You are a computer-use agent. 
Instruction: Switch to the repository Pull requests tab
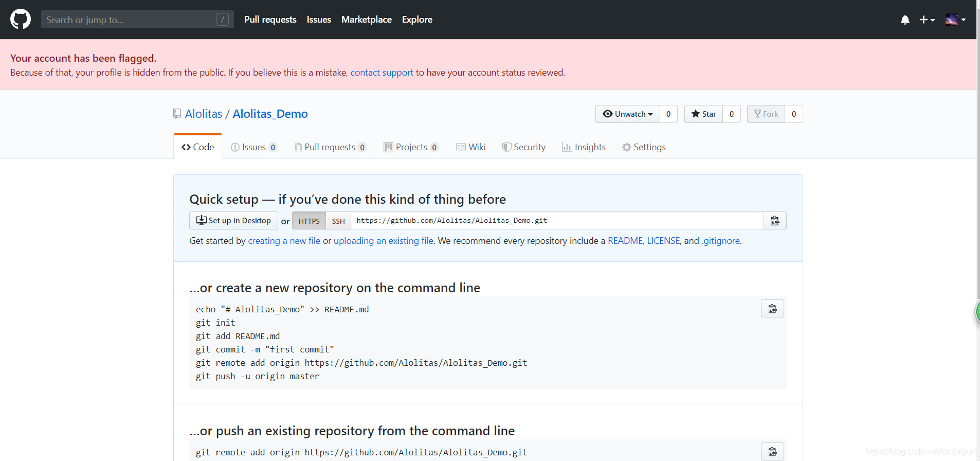330,147
